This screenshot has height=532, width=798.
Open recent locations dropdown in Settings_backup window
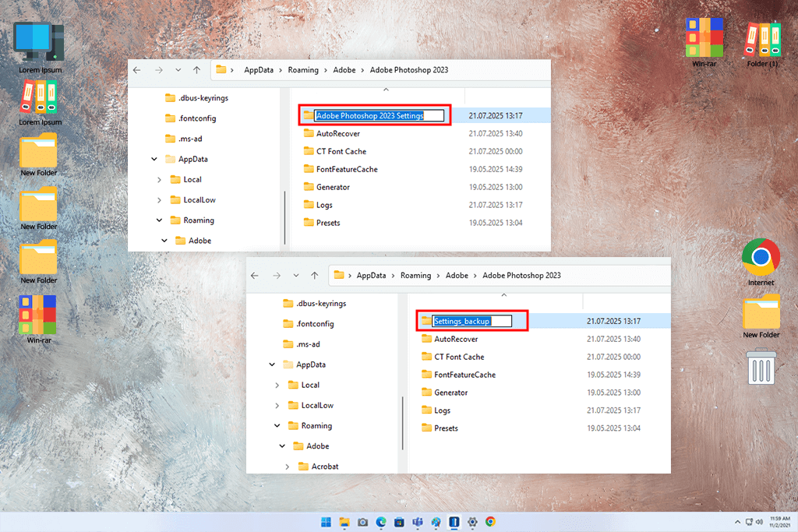pos(295,275)
